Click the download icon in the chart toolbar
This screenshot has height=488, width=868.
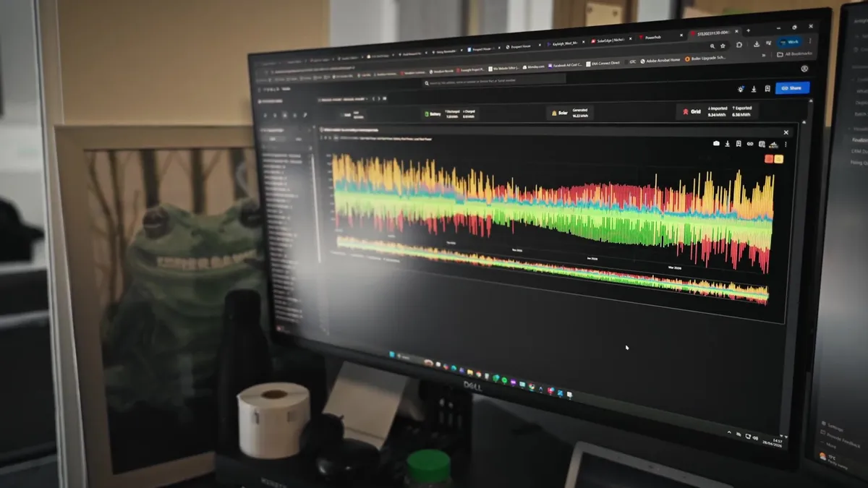728,143
